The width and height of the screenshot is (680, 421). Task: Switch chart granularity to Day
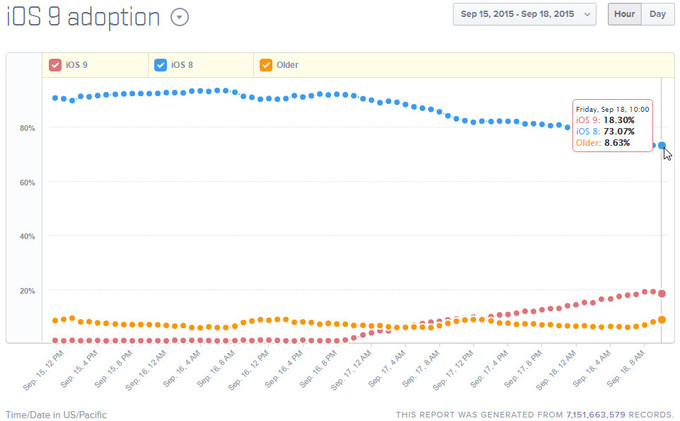657,14
